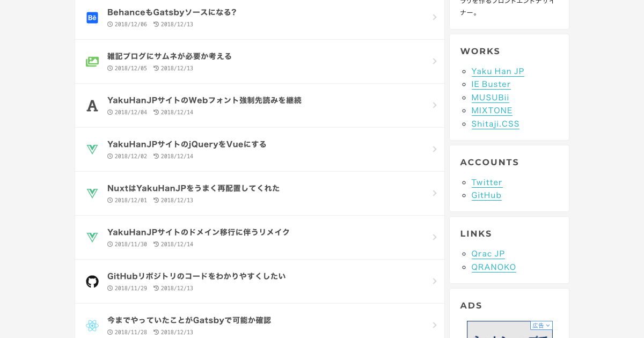Click the Behance icon next to the Gatsby article
The height and width of the screenshot is (338, 644).
[92, 17]
